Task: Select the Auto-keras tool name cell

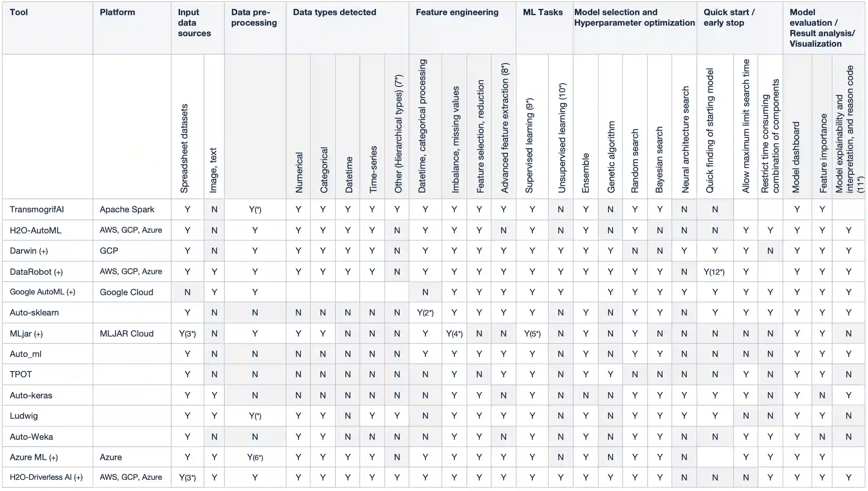Action: click(31, 396)
